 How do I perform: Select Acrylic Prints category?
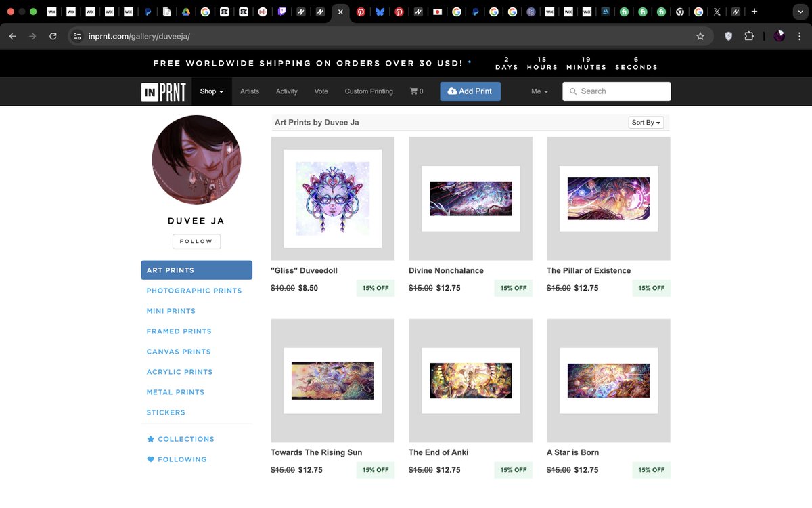(180, 372)
